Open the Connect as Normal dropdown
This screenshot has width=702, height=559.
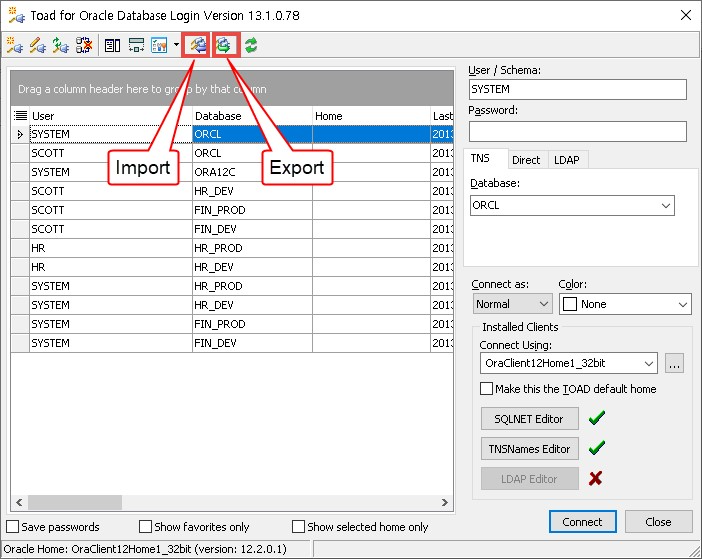(x=544, y=304)
